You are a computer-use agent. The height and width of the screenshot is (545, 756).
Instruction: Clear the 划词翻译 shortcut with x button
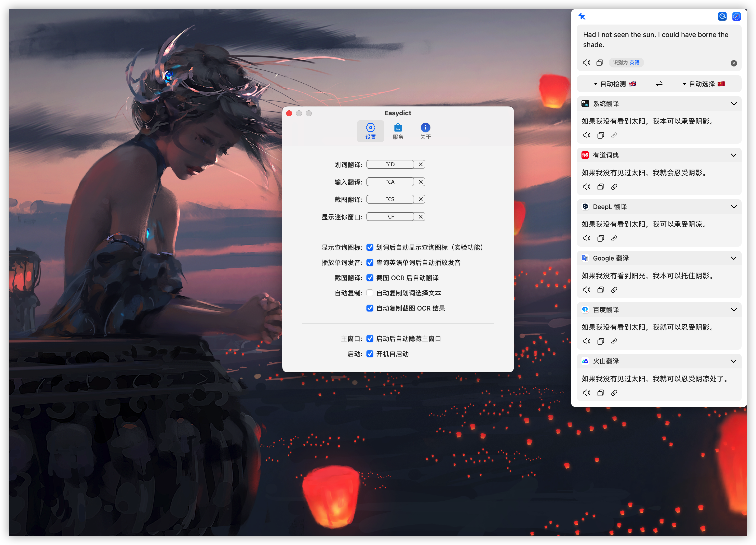(421, 165)
